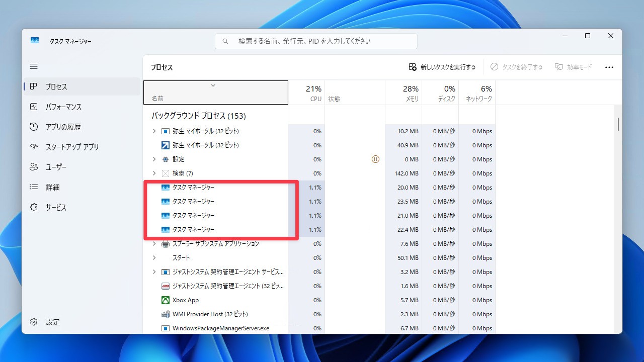This screenshot has width=644, height=362.
Task: Click the WMI Provider Host process icon
Action: (166, 314)
